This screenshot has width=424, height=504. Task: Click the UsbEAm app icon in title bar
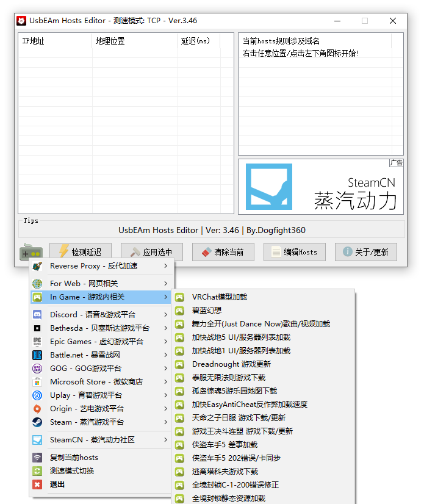click(x=21, y=21)
